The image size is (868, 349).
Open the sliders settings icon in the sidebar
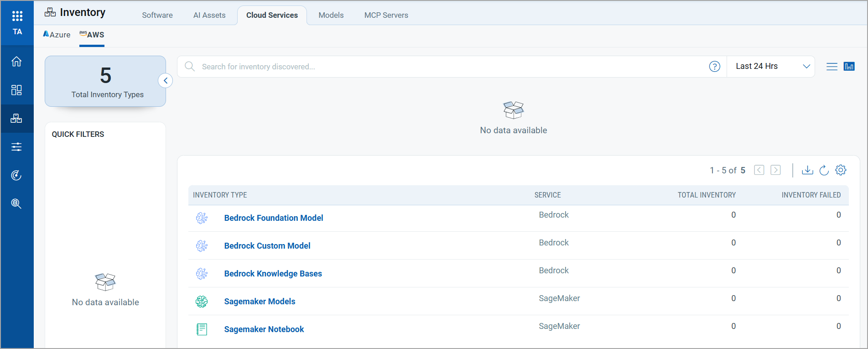(16, 147)
